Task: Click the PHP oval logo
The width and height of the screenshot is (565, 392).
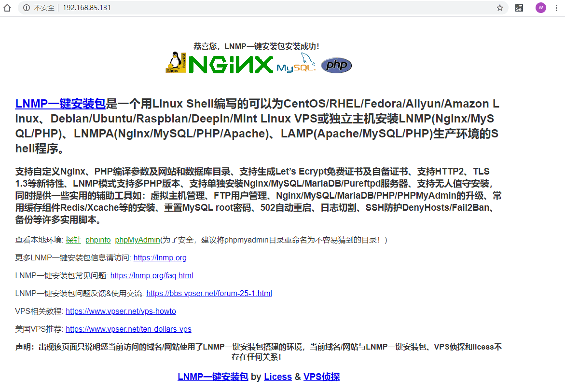Action: coord(336,65)
